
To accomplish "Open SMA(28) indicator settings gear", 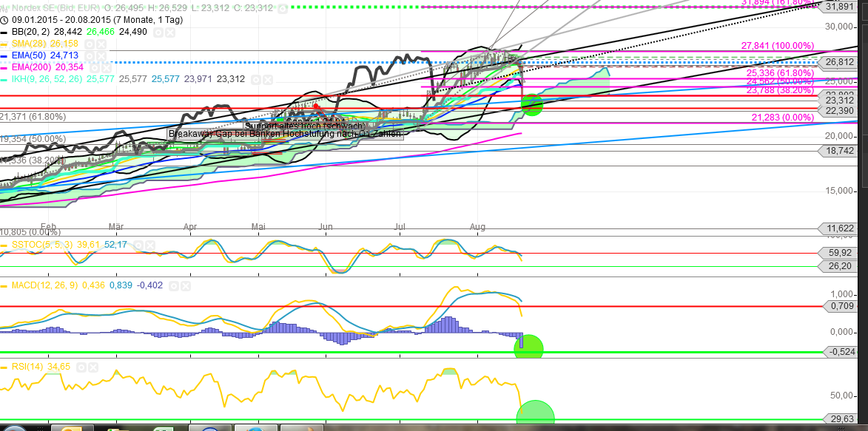I will click(89, 44).
